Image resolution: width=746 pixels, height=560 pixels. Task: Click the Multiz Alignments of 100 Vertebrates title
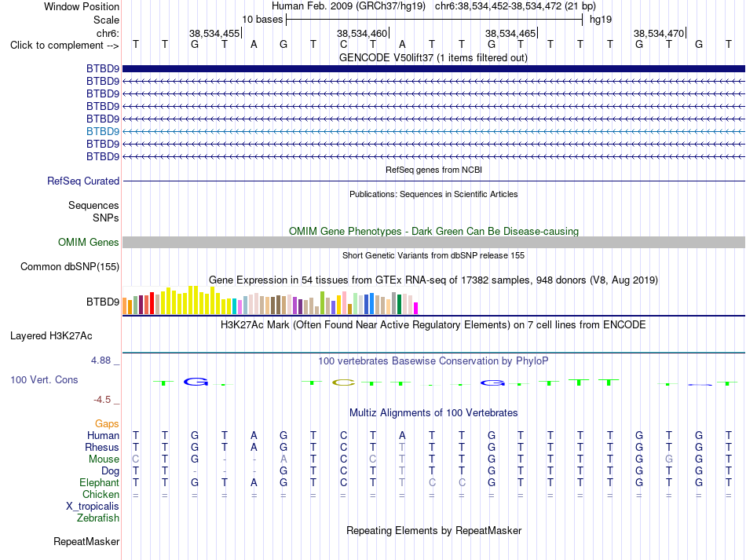[433, 412]
